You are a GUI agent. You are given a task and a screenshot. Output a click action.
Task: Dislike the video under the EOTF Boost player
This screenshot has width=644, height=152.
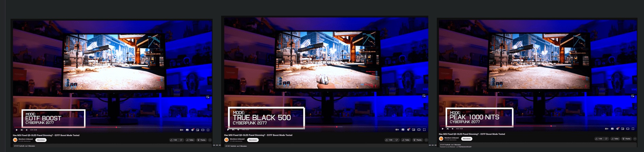pos(181,140)
